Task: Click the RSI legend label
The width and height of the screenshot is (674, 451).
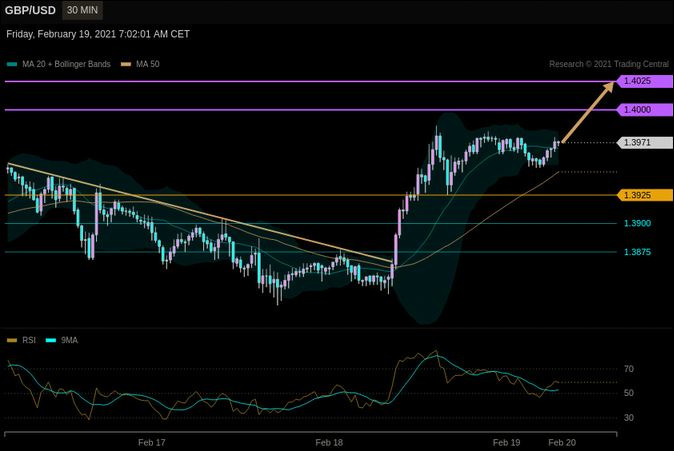Action: pos(29,340)
